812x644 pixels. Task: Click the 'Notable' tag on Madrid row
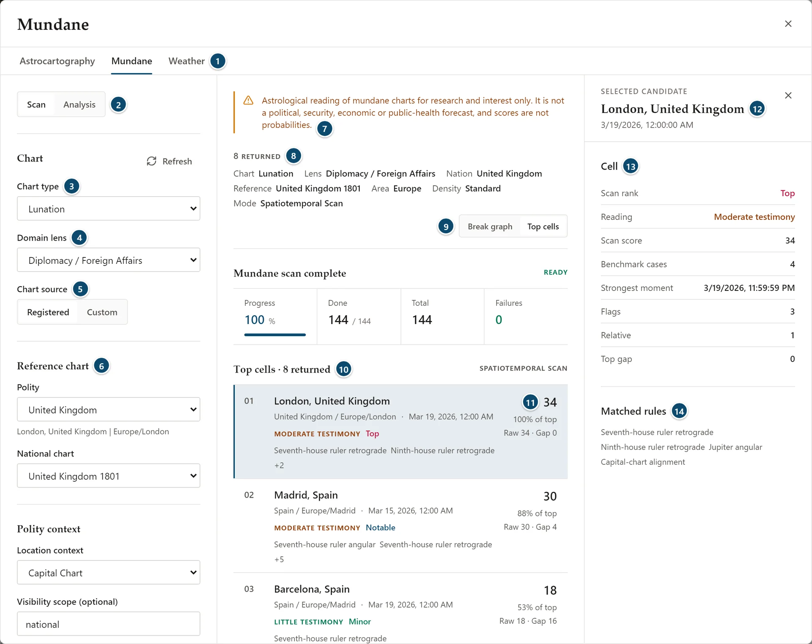pyautogui.click(x=381, y=528)
